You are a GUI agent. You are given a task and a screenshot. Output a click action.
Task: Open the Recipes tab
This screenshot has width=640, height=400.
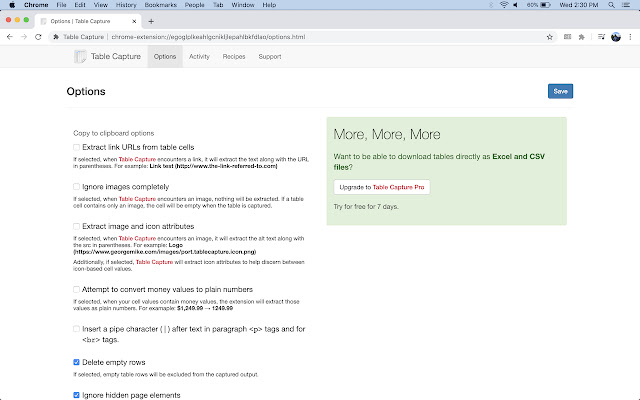[x=234, y=57]
